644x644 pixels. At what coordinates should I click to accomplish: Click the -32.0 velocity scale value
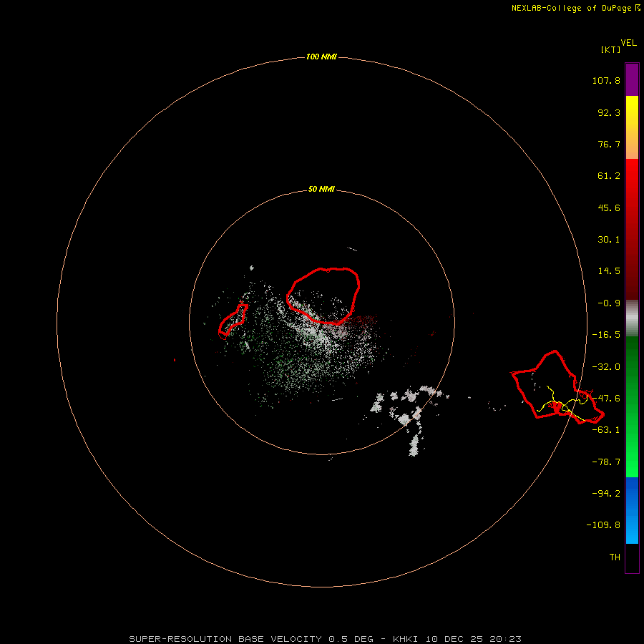pyautogui.click(x=606, y=367)
